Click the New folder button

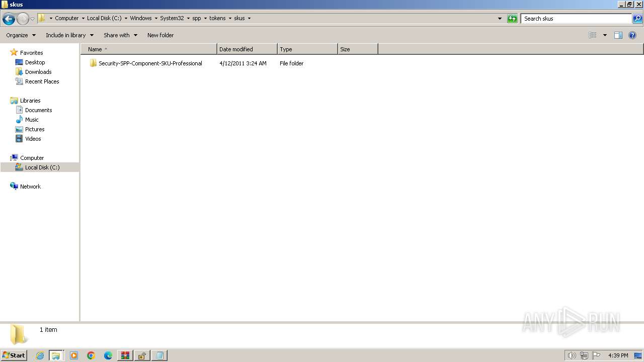click(x=160, y=35)
